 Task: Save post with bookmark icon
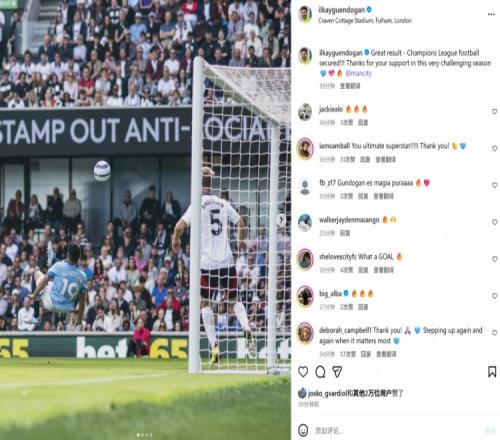tap(492, 372)
